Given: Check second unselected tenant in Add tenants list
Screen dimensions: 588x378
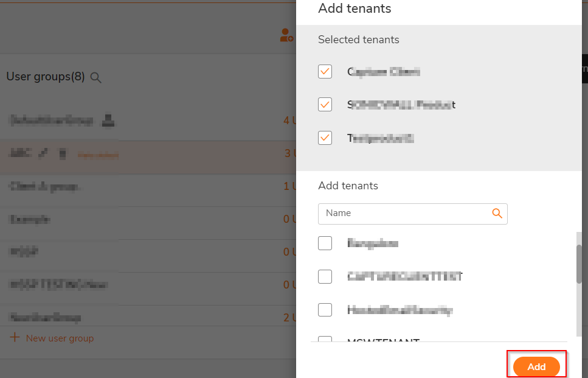Looking at the screenshot, I should (325, 276).
